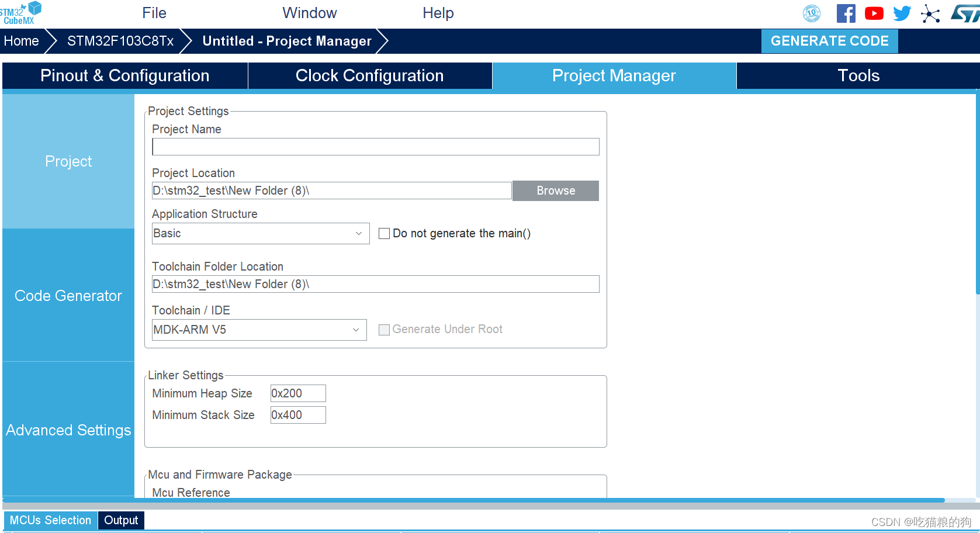Expand the Application Structure dropdown

click(x=261, y=233)
